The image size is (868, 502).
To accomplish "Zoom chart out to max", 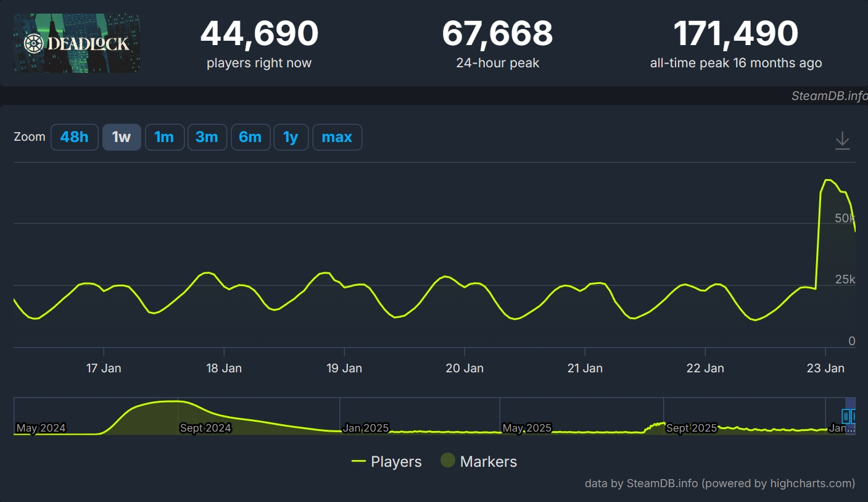I will pyautogui.click(x=337, y=137).
